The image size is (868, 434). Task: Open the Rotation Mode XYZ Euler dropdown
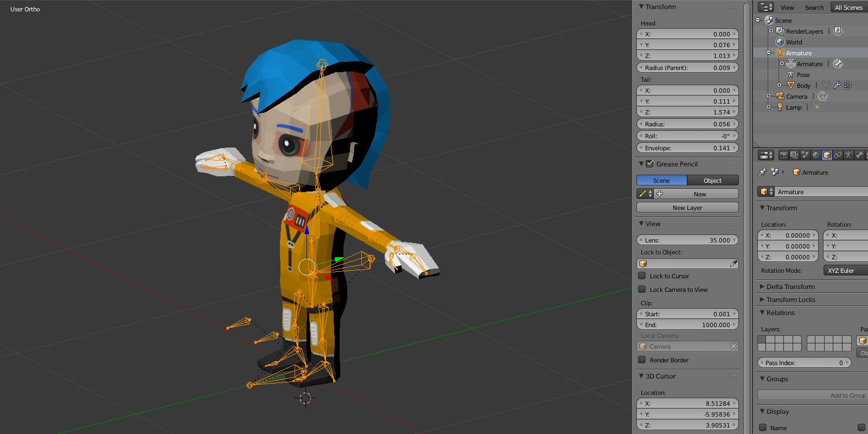coord(845,270)
